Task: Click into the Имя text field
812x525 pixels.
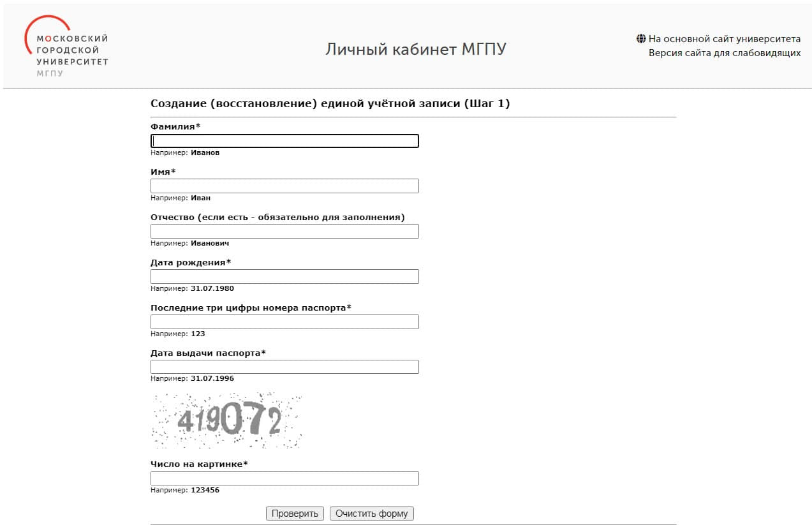Action: tap(284, 186)
